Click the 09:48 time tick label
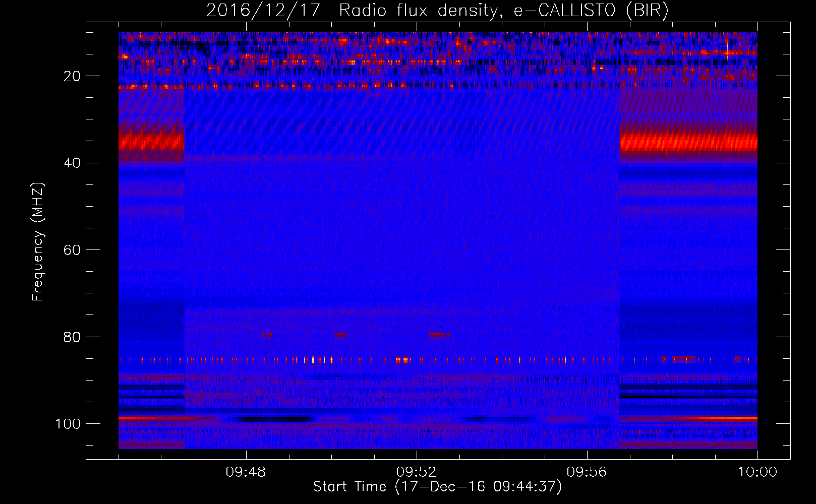 pos(246,472)
